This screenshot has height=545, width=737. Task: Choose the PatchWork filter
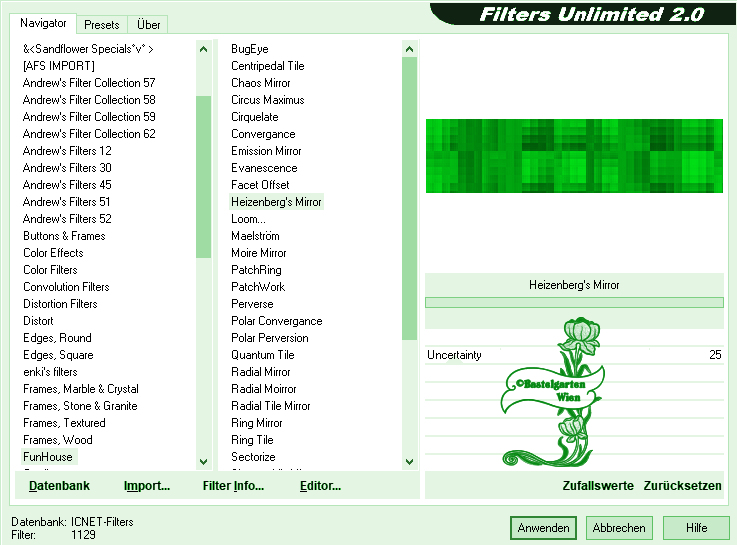pos(258,287)
